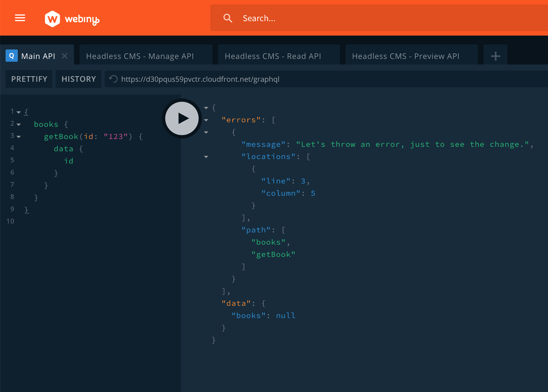This screenshot has height=392, width=548.
Task: Open the query HISTORY
Action: (78, 79)
